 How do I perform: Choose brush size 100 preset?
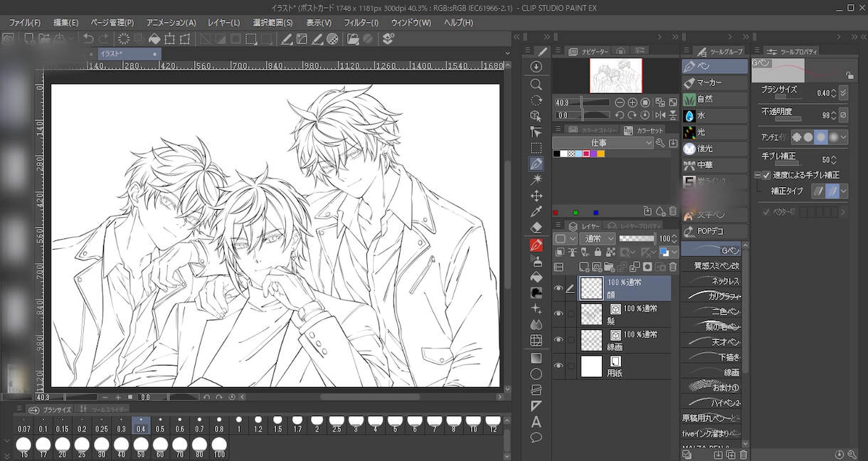pos(219,447)
